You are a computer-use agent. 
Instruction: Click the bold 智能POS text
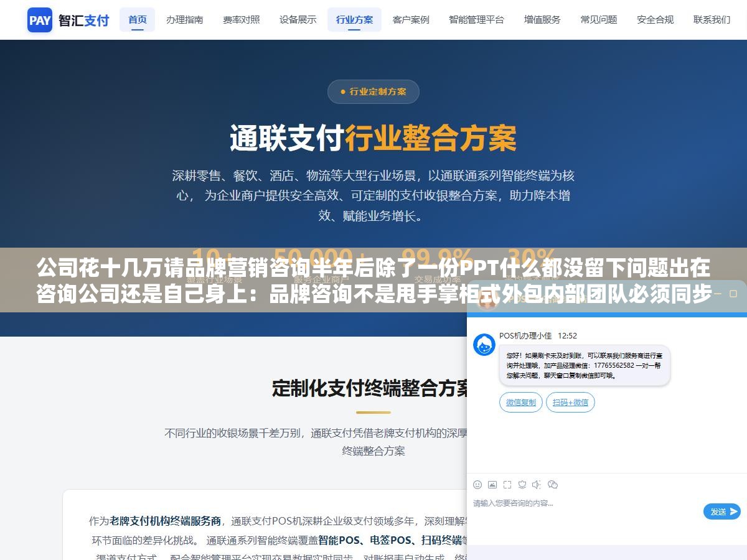point(339,539)
